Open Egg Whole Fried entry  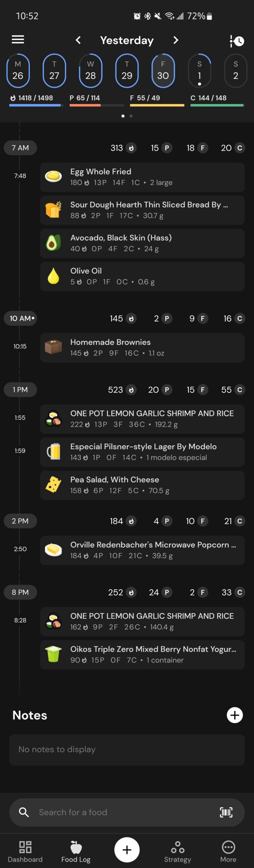tap(142, 177)
